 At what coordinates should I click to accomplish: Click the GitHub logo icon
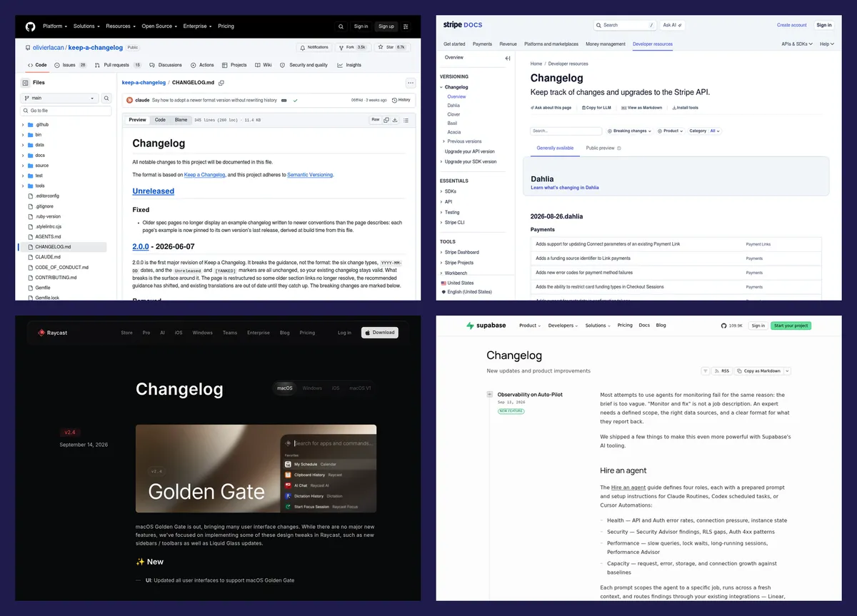(30, 26)
